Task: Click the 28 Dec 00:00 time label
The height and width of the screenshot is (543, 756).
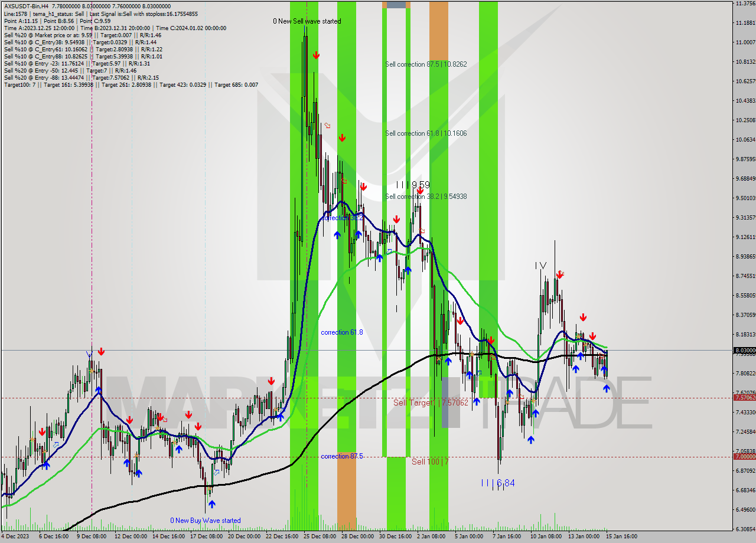Action: point(358,537)
